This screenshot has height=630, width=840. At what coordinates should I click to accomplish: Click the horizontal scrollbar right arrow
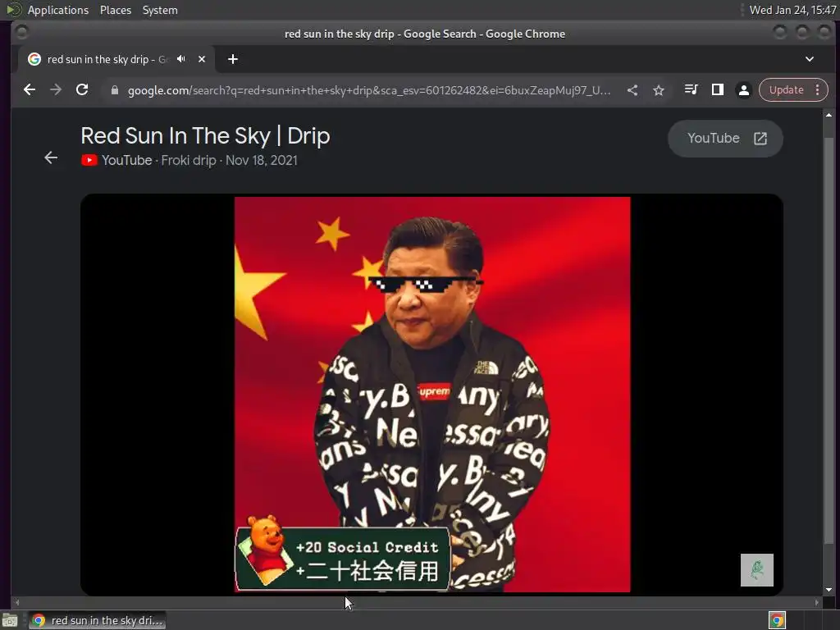pos(817,602)
